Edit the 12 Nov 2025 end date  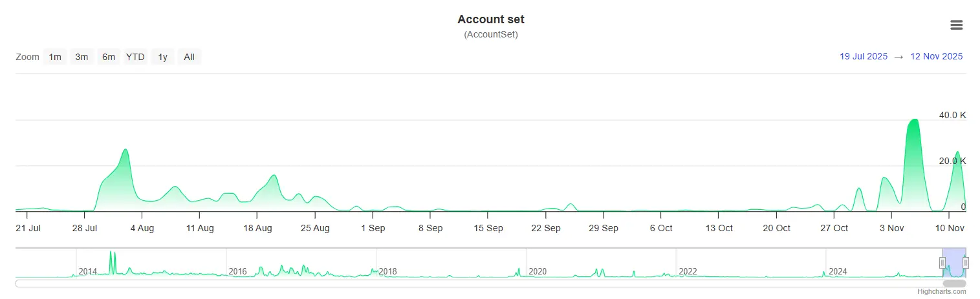click(x=936, y=56)
